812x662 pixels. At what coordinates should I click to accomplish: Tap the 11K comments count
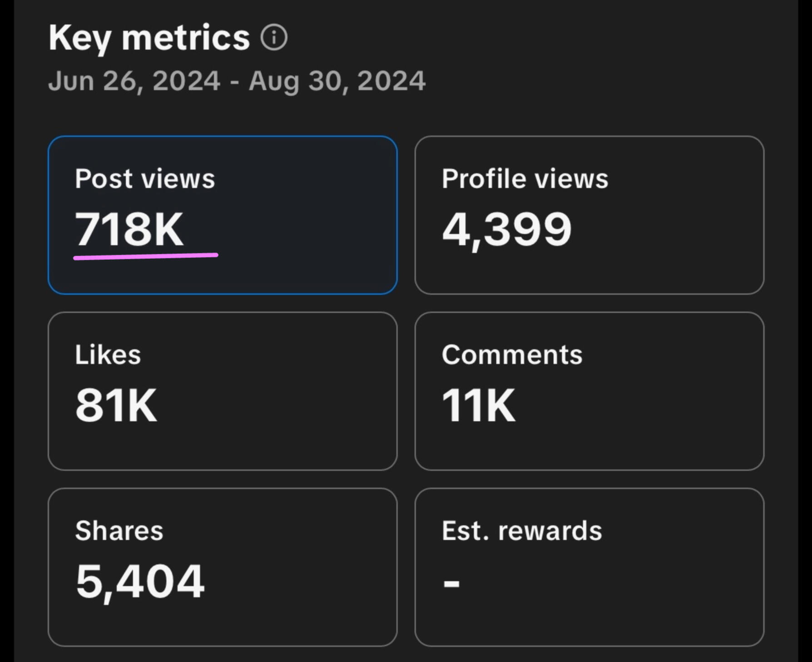478,405
